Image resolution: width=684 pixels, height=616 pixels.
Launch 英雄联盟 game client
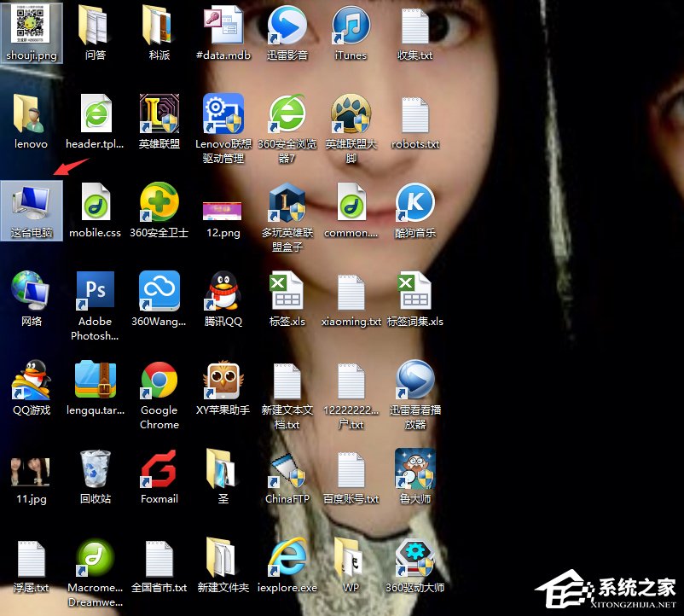point(159,113)
